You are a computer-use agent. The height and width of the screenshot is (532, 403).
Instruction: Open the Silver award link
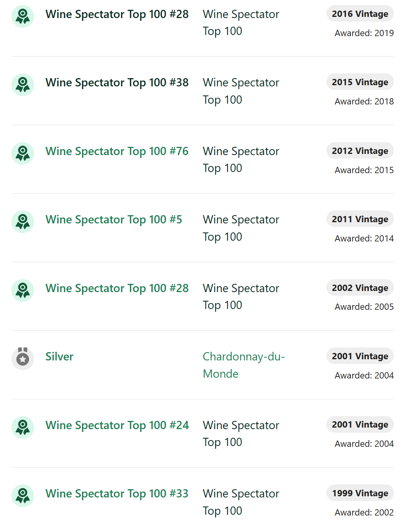click(x=59, y=356)
